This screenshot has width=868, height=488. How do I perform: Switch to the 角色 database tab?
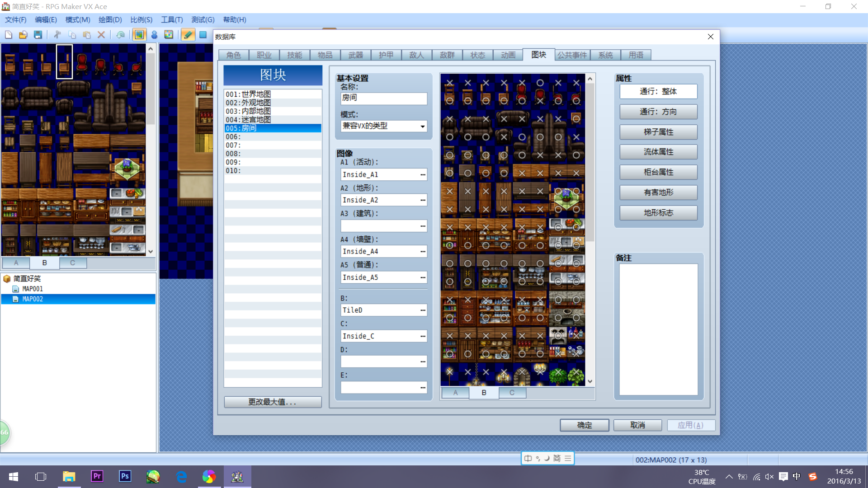[234, 55]
